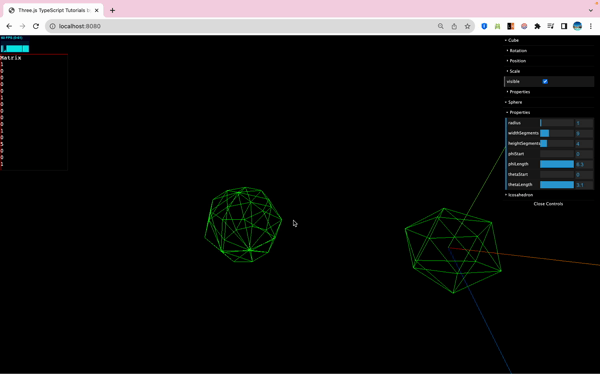Click the Matrix debug heading
Screen dimensions: 600x374
click(11, 58)
